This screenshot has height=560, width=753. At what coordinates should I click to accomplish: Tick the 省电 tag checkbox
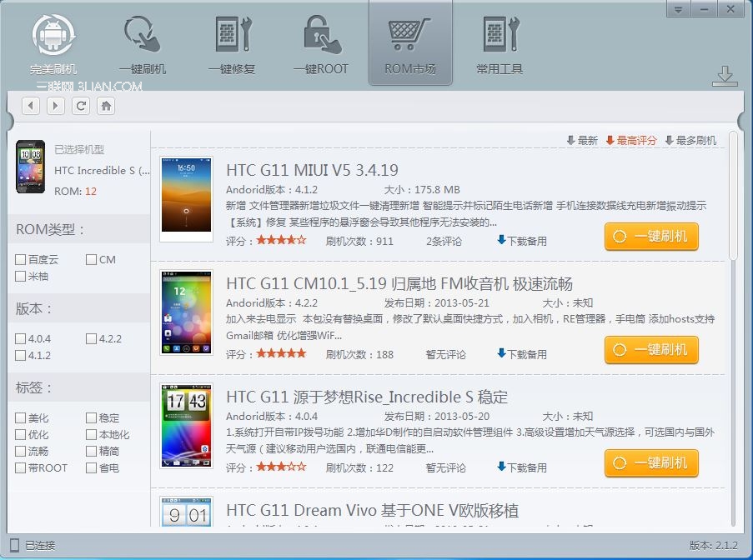point(91,467)
